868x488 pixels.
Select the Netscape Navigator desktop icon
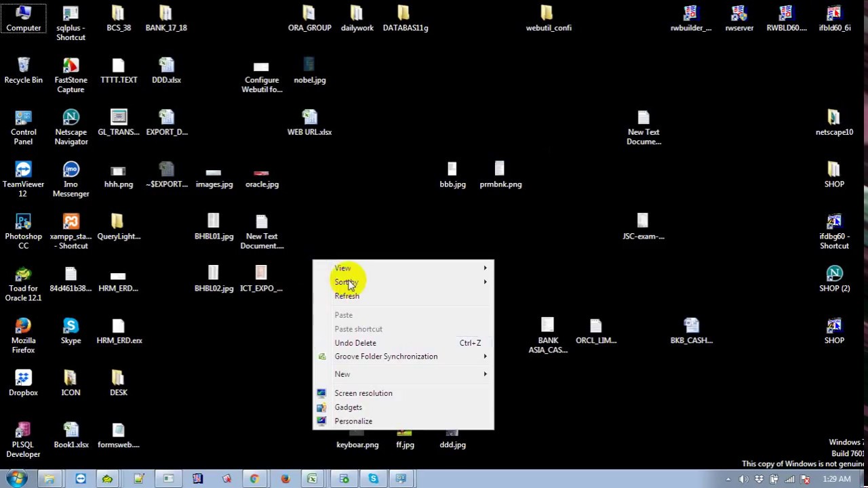71,128
